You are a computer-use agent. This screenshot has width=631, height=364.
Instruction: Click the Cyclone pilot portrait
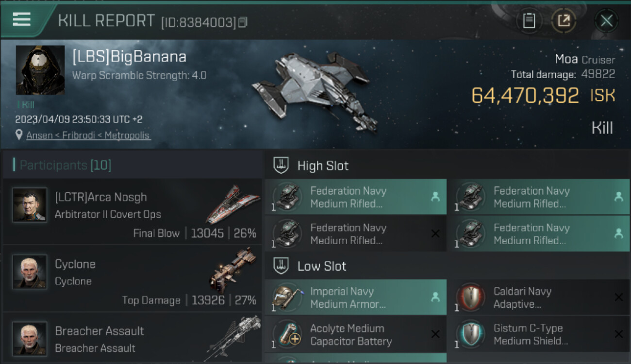[x=30, y=272]
